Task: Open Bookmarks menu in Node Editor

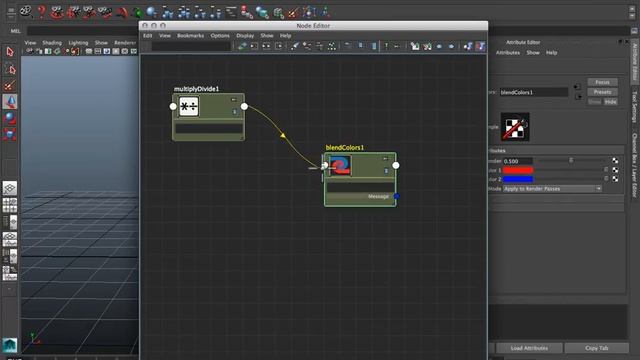Action: point(191,36)
